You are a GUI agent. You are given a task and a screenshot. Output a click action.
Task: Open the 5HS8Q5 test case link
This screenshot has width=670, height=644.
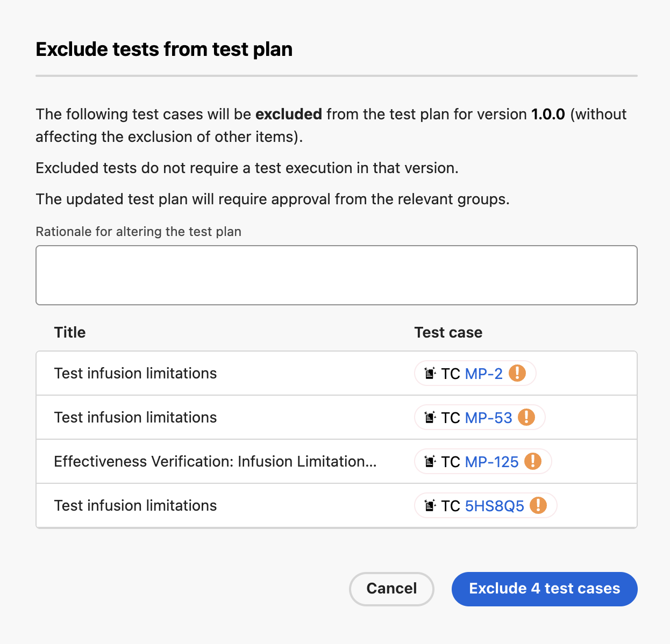pos(495,506)
